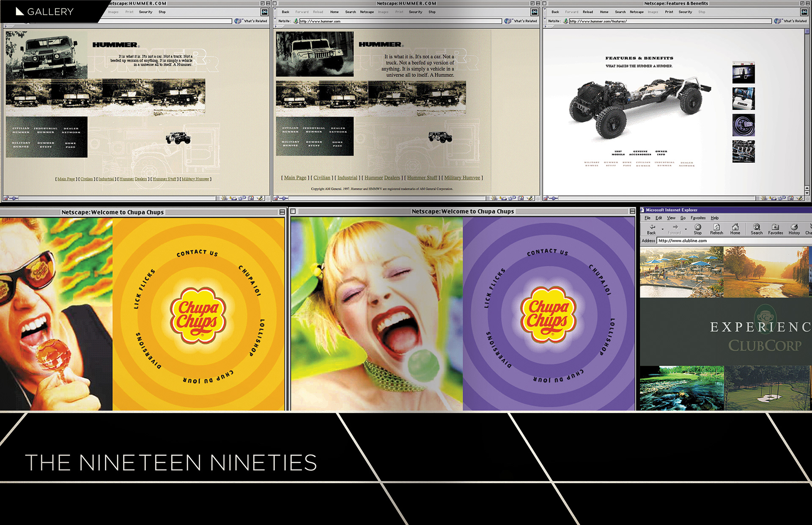Click Search in Features & Benefits toolbar
This screenshot has height=525, width=812.
pyautogui.click(x=620, y=12)
